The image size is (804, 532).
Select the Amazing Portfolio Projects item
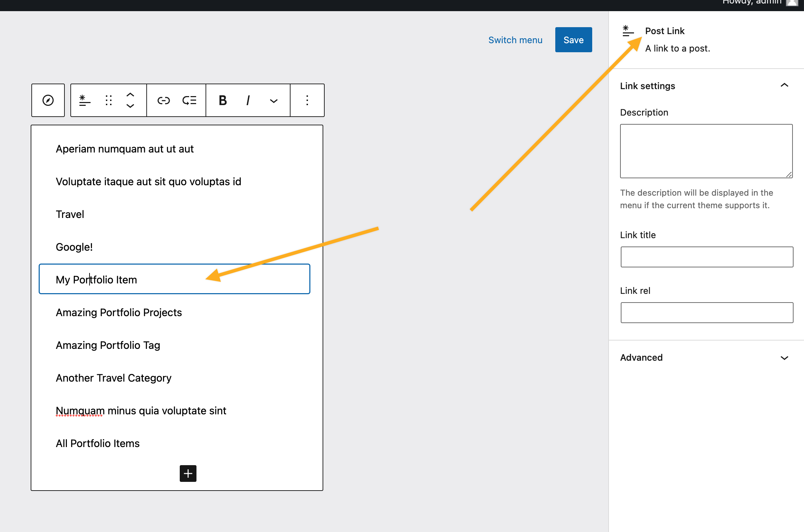[x=119, y=313]
